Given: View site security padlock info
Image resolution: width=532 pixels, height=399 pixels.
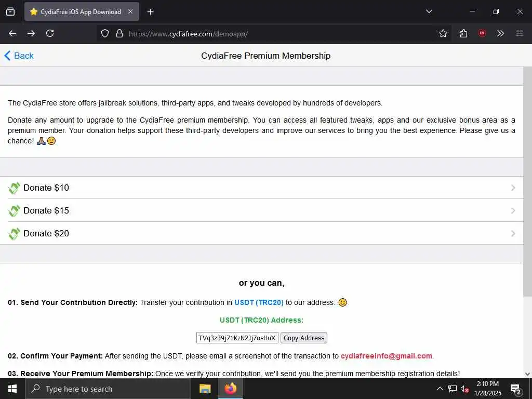Looking at the screenshot, I should [119, 33].
